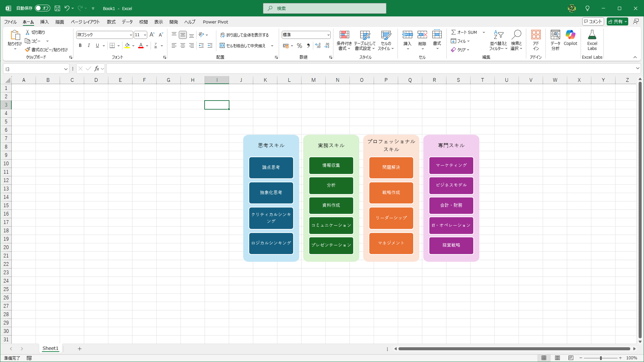This screenshot has height=362, width=644.
Task: Click the 共有 share button
Action: pos(615,21)
